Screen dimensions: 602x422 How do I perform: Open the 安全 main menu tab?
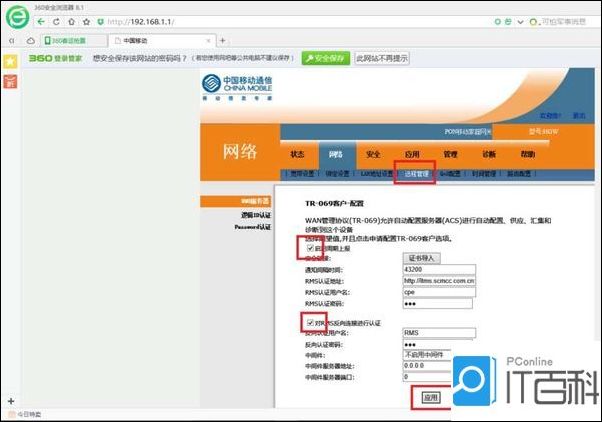tap(373, 154)
